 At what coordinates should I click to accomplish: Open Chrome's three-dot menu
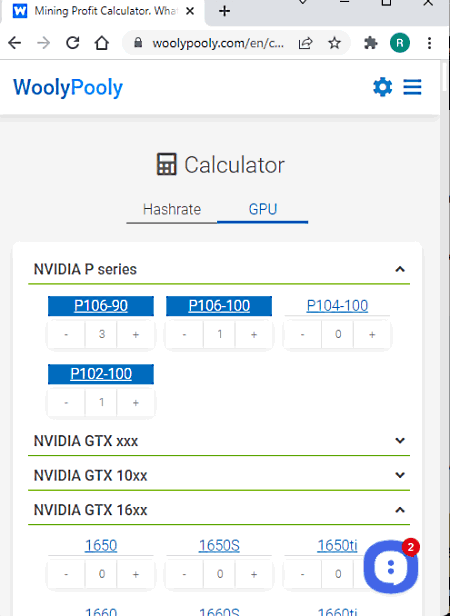(429, 43)
